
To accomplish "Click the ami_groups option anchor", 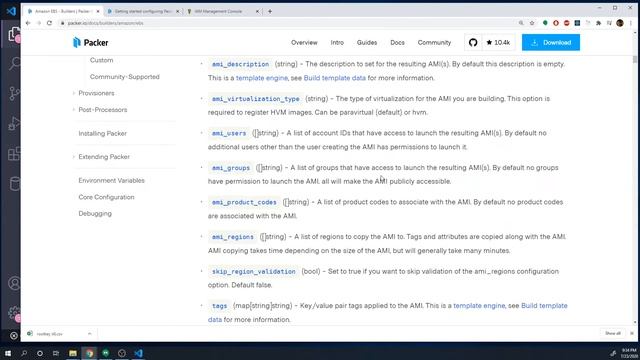I will [x=231, y=168].
